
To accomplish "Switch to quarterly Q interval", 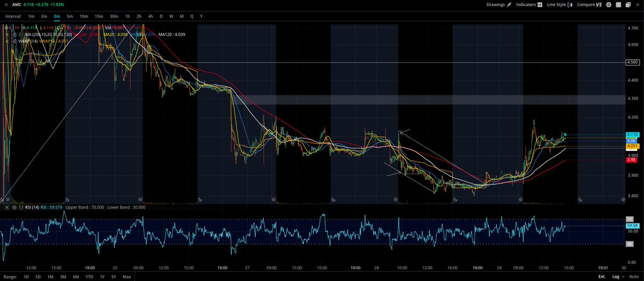I will 192,17.
